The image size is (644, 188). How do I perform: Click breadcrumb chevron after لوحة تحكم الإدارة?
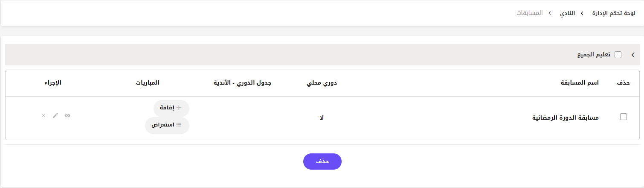[582, 13]
